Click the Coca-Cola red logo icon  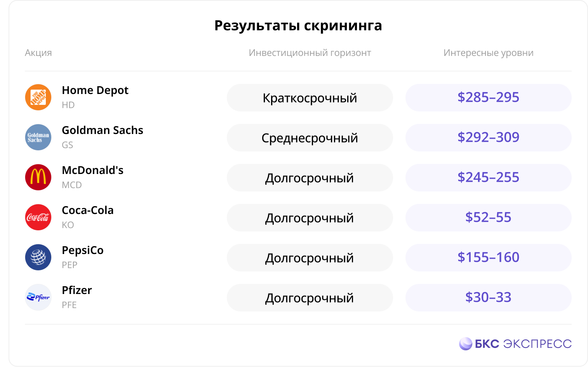tap(38, 217)
